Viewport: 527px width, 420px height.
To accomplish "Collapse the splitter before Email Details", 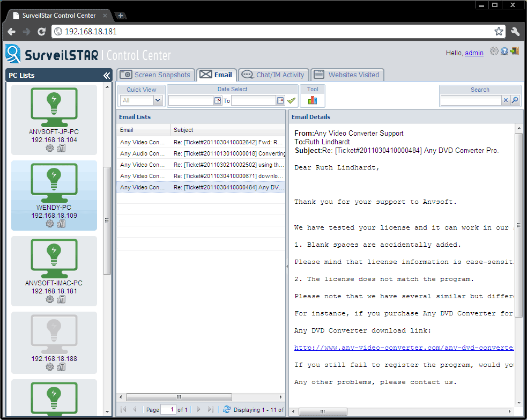I will [287, 267].
